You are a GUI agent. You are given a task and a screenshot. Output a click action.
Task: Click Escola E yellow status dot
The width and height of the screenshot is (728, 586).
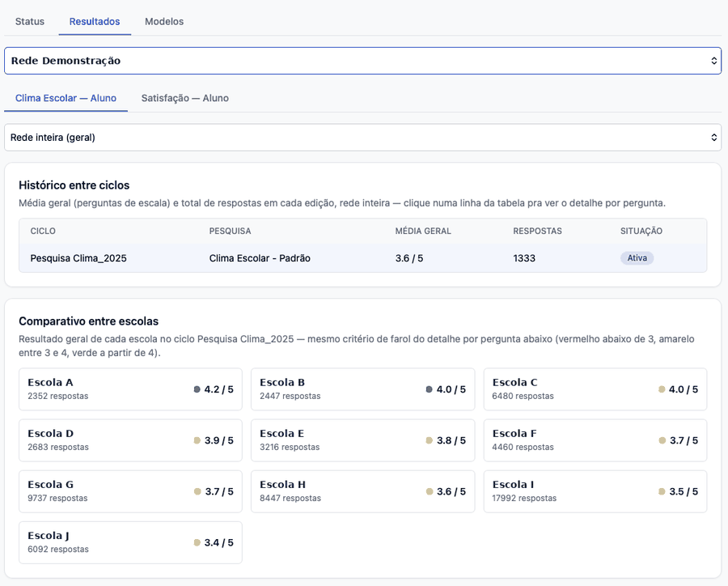click(x=429, y=440)
